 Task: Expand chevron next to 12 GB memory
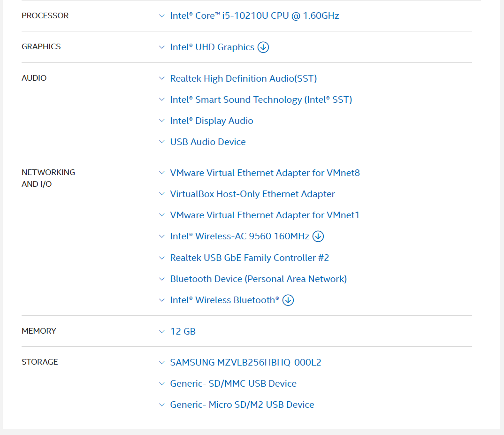coord(162,332)
